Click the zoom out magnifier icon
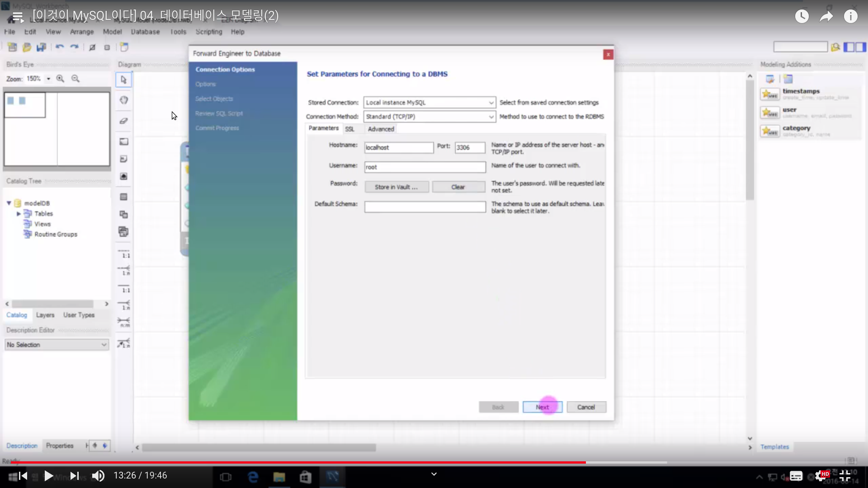 pyautogui.click(x=75, y=79)
